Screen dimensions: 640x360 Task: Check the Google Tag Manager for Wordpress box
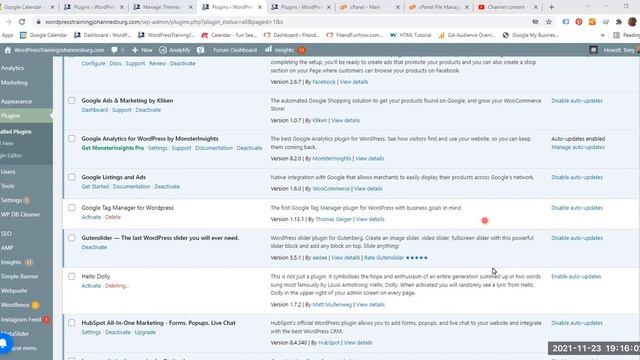coord(72,207)
